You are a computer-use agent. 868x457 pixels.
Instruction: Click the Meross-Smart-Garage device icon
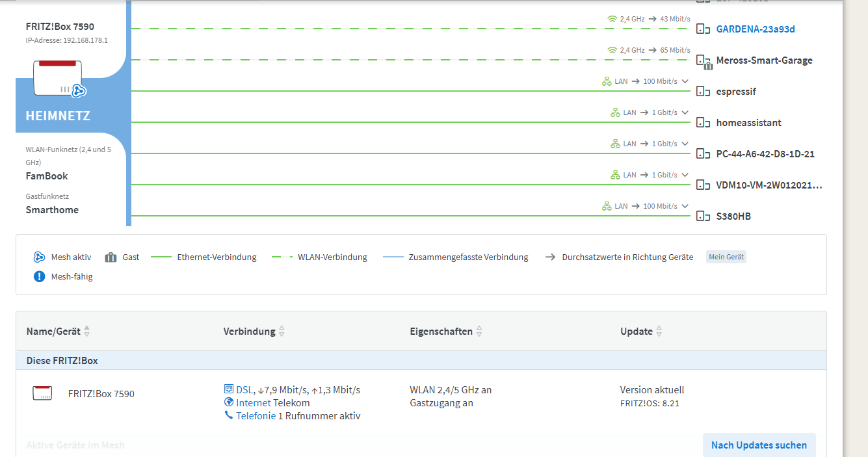[703, 60]
